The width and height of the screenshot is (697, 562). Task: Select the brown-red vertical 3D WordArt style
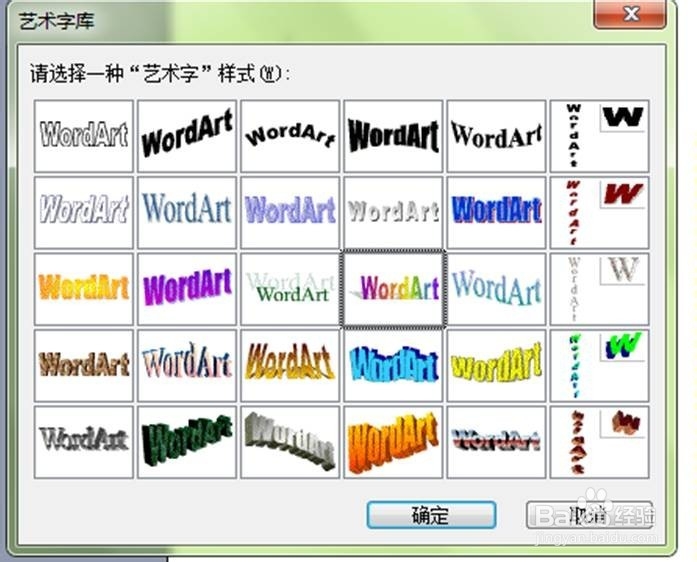599,442
